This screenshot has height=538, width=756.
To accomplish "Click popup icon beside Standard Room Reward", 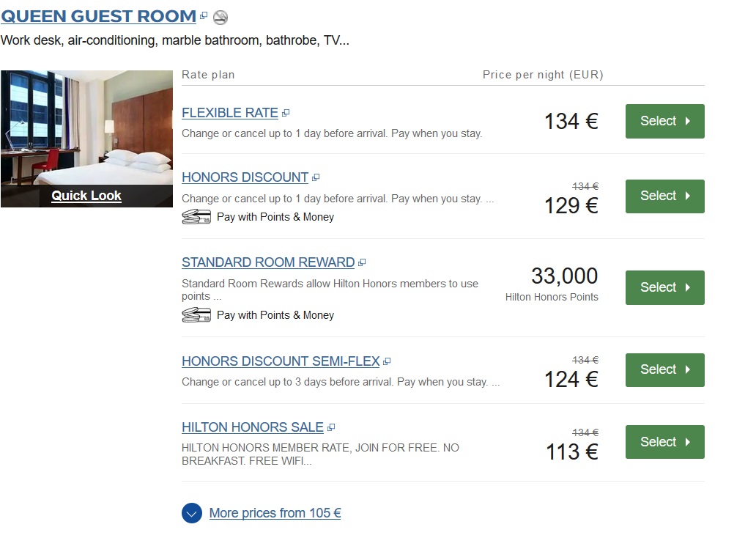I will click(x=362, y=262).
